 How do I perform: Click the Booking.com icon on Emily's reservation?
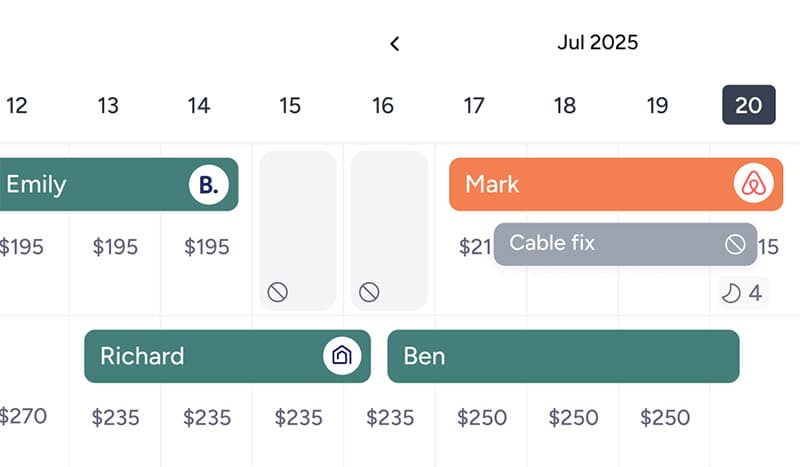click(x=208, y=185)
